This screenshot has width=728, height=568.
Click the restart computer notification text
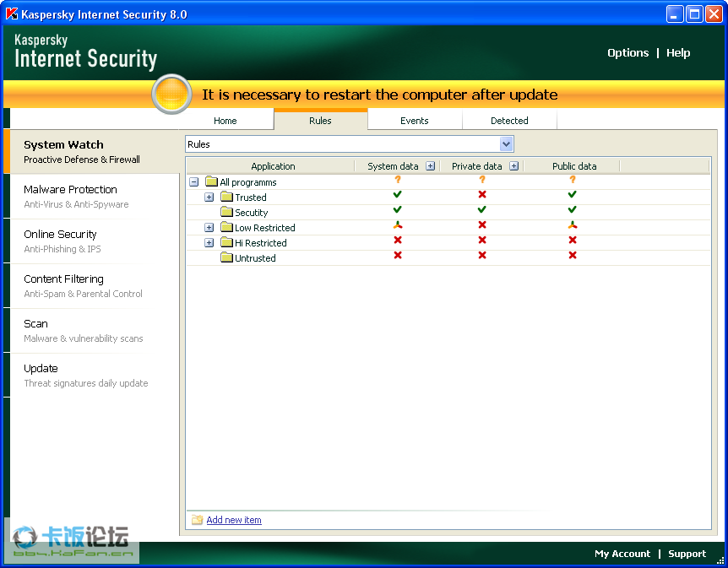tap(380, 95)
